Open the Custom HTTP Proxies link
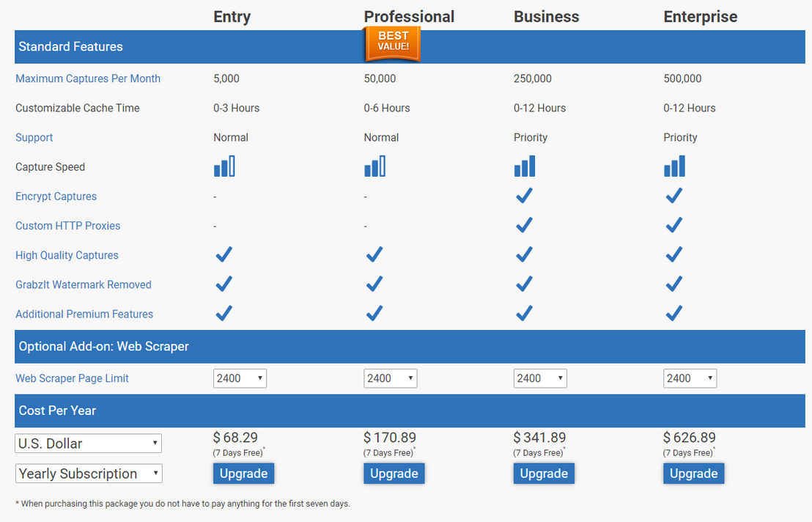 point(68,226)
